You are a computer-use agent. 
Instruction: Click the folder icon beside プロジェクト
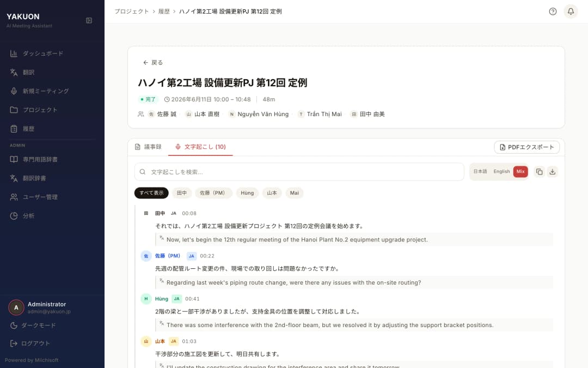[x=14, y=110]
